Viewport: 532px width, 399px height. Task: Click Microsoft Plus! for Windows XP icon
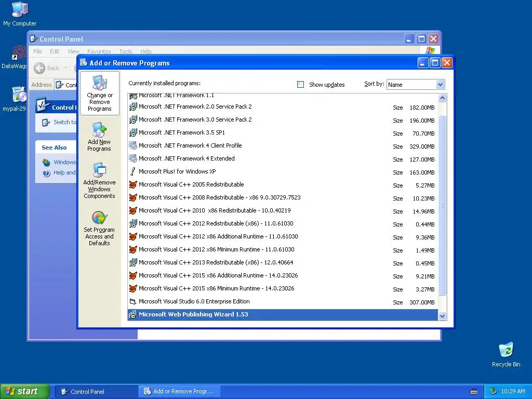point(133,171)
